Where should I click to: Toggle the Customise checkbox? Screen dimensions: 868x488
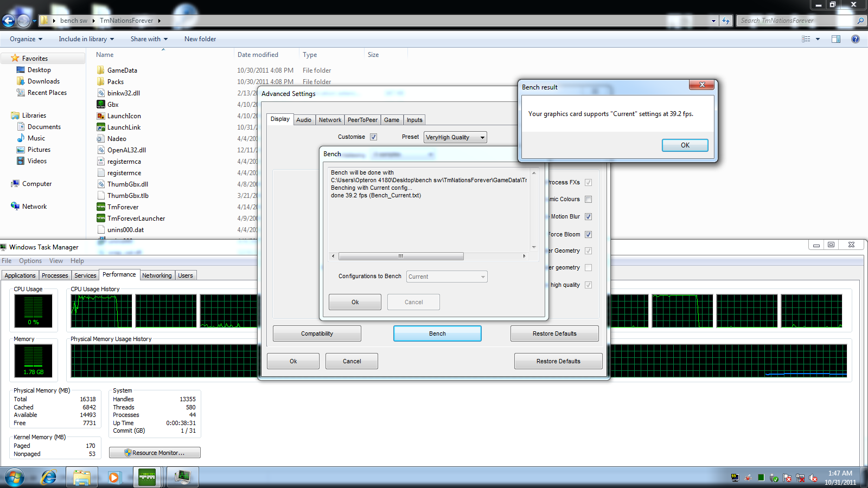(x=373, y=137)
